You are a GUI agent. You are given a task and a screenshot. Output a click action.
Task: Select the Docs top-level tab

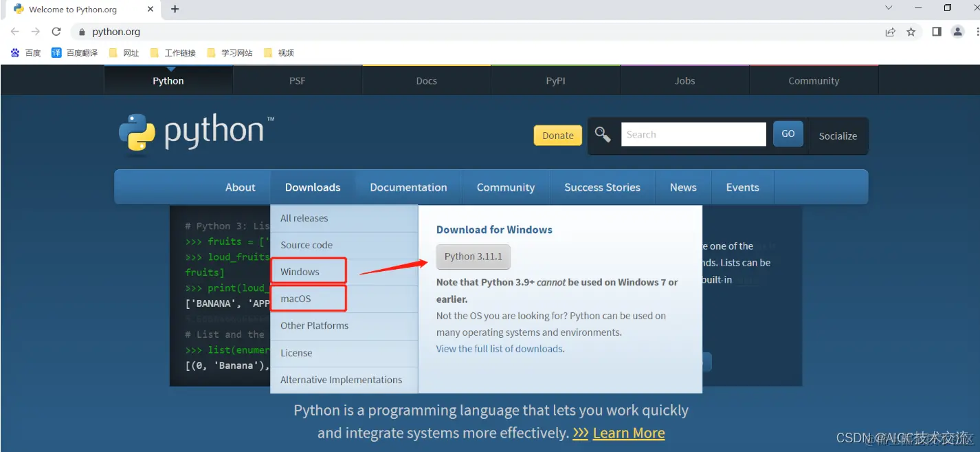(x=427, y=80)
